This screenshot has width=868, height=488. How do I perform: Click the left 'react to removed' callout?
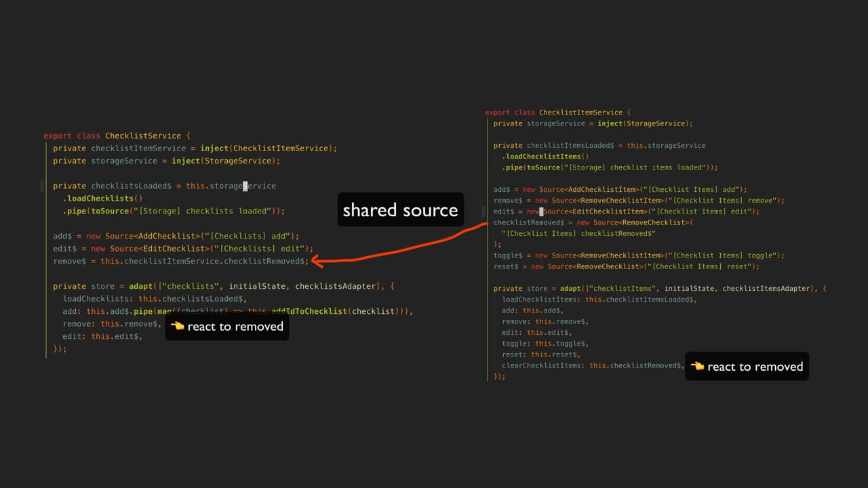click(x=227, y=327)
